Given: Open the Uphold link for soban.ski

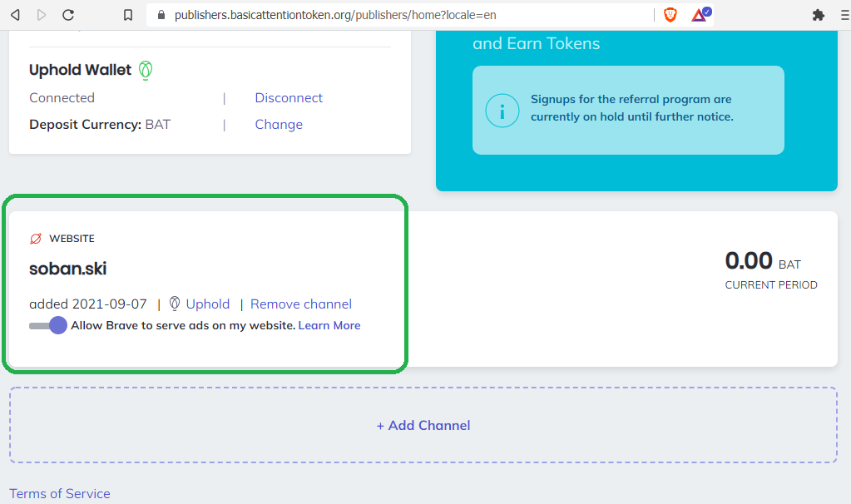Looking at the screenshot, I should (x=208, y=304).
